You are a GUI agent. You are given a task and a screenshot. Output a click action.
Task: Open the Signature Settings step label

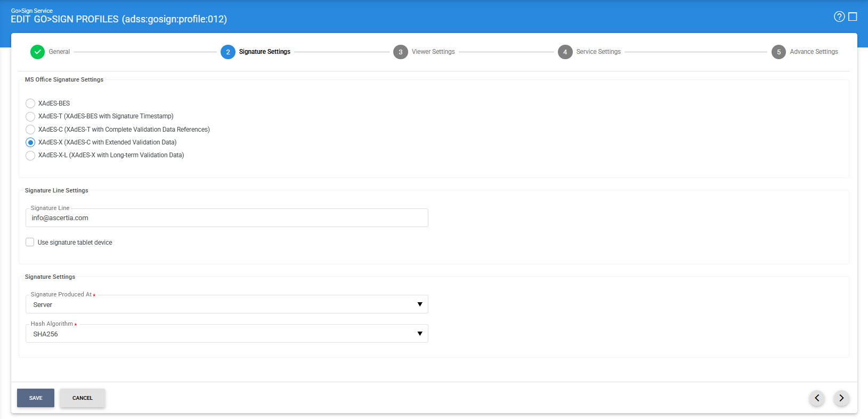pos(264,52)
